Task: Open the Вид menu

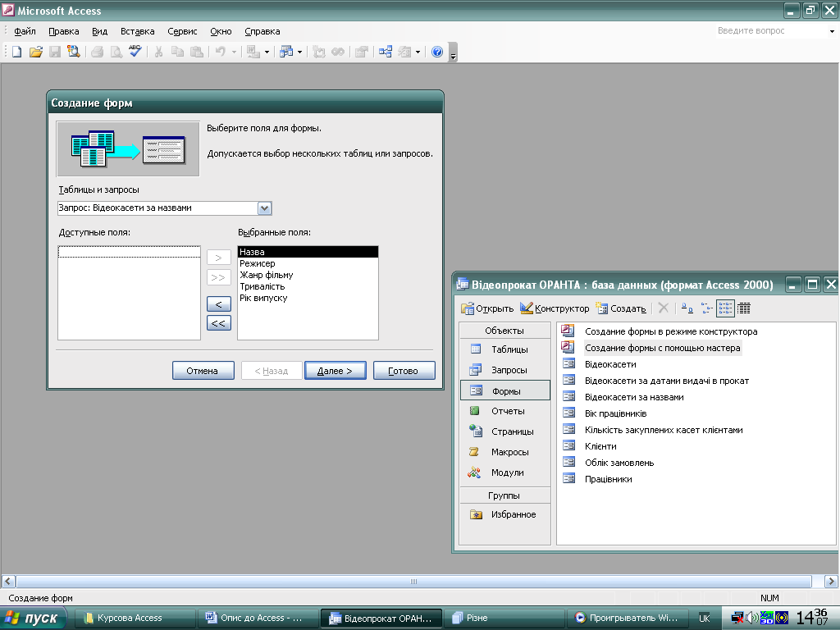Action: pos(99,31)
